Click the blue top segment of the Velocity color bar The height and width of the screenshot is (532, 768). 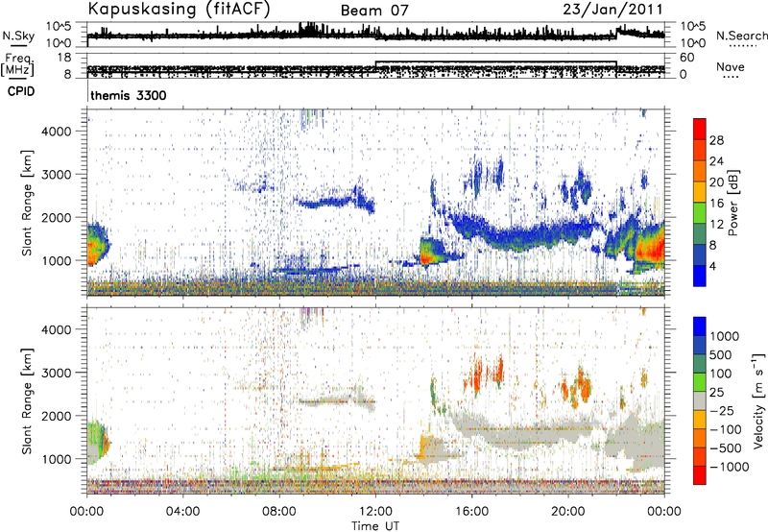coord(700,326)
